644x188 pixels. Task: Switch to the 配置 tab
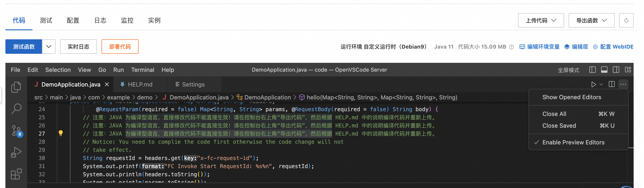point(73,20)
